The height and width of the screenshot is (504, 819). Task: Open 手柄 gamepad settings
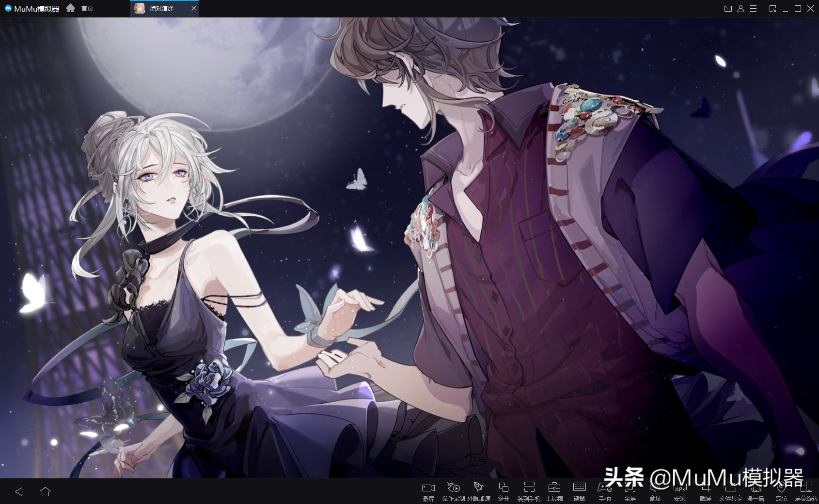605,491
